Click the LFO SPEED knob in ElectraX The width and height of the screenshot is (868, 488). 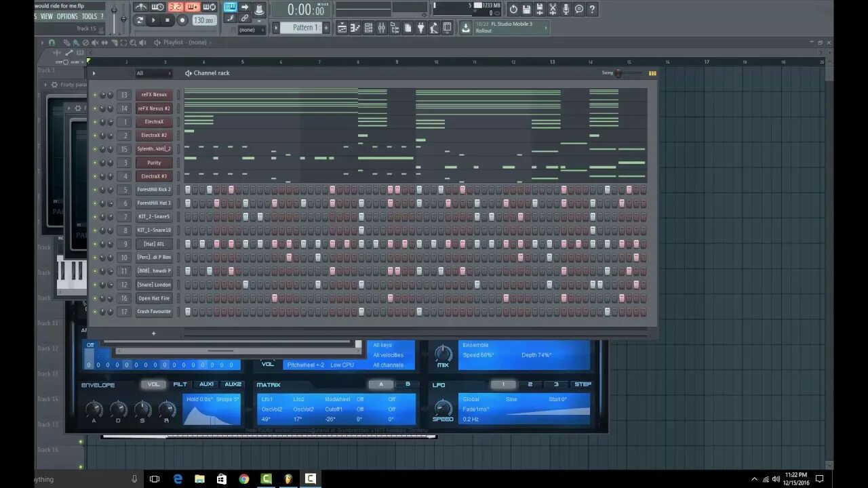[x=442, y=407]
